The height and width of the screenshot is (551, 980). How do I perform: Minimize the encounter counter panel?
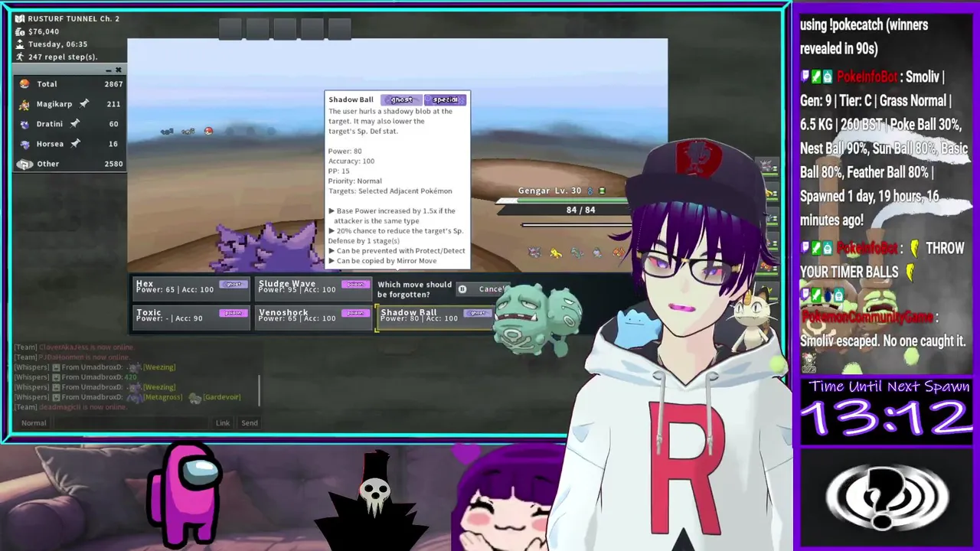(x=109, y=70)
